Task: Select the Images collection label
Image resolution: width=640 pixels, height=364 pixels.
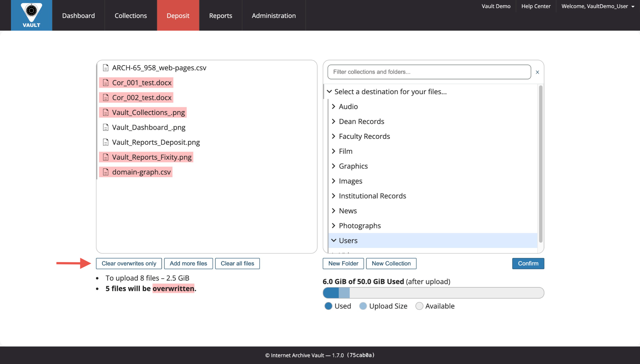Action: point(350,181)
